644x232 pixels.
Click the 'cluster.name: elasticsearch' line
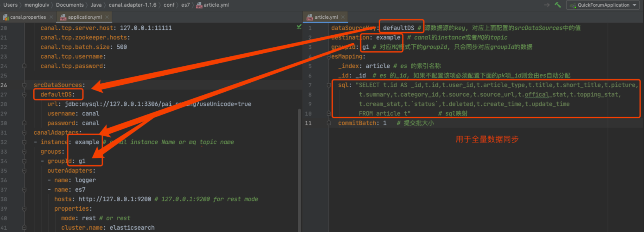pos(108,228)
